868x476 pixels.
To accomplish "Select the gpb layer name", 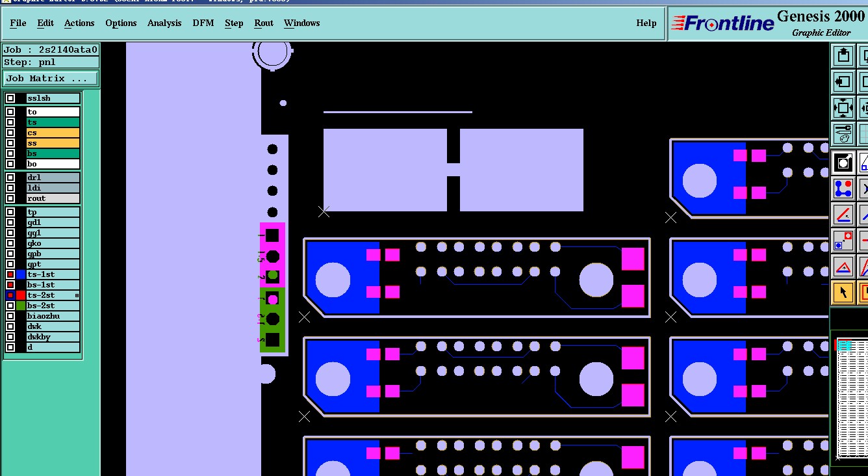I will (x=53, y=254).
